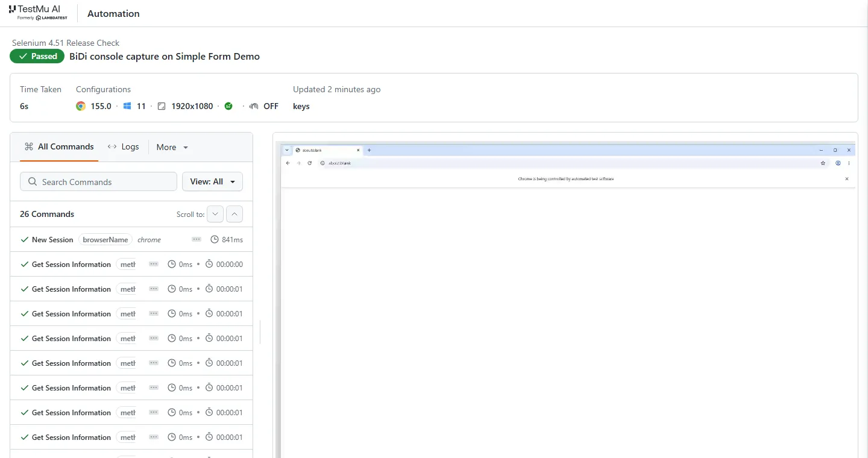
Task: Switch to the Logs tab
Action: (124, 146)
